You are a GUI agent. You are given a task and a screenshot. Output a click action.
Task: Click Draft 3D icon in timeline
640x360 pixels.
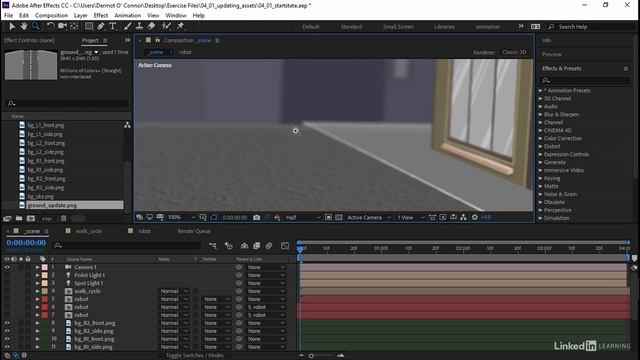(229, 245)
